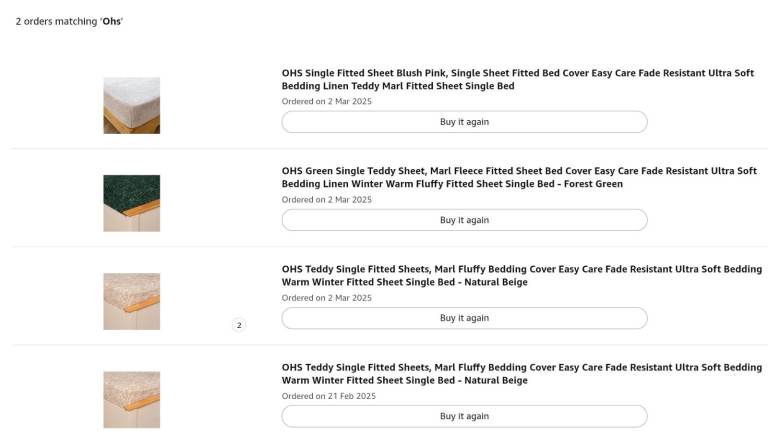Open the Blush Pink fitted sheet thumbnail

[x=131, y=105]
